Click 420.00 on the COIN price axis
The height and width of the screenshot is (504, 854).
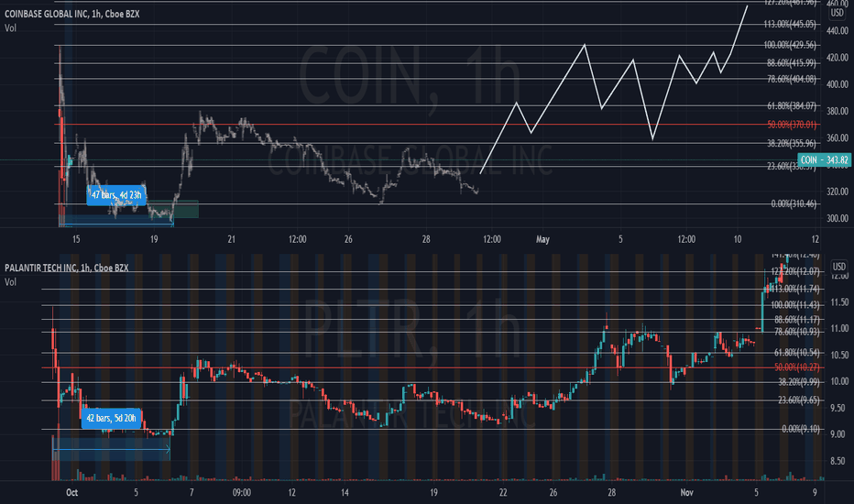coord(838,58)
